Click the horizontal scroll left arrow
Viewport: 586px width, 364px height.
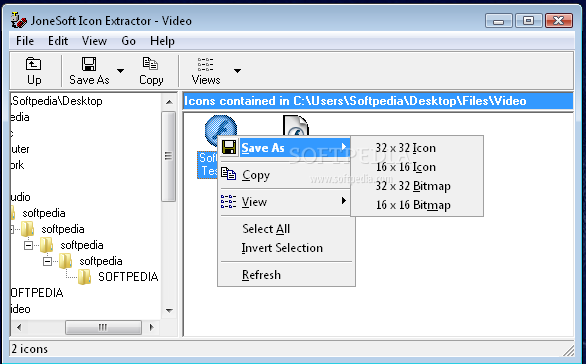[19, 327]
